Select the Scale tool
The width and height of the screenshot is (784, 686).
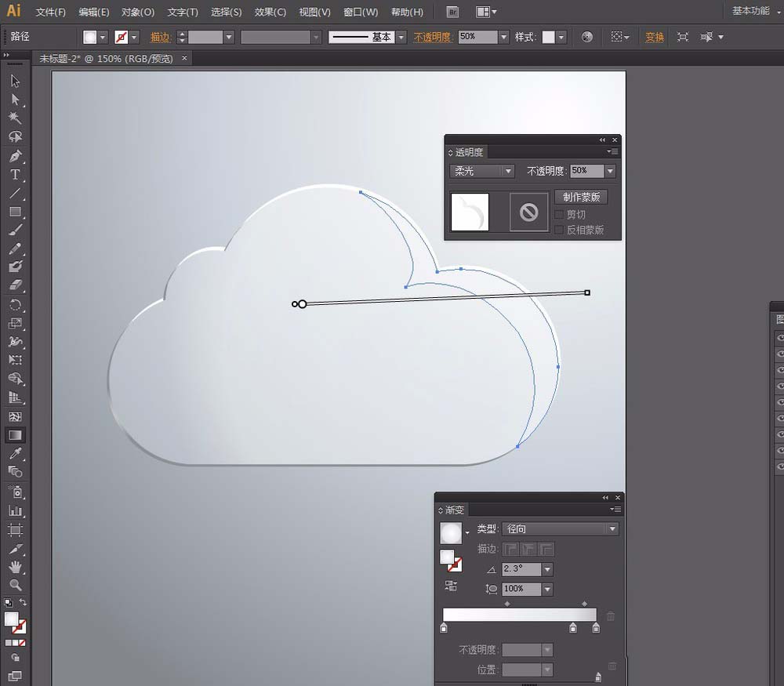[15, 324]
